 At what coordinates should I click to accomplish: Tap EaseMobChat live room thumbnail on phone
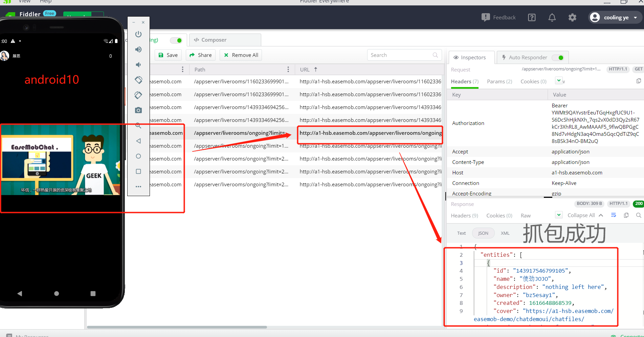(60, 160)
